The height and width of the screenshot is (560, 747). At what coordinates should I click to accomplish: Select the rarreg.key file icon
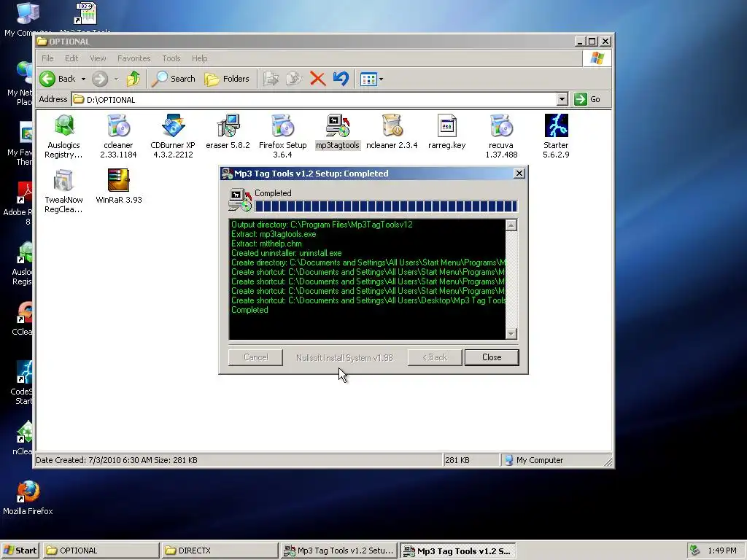click(x=447, y=126)
